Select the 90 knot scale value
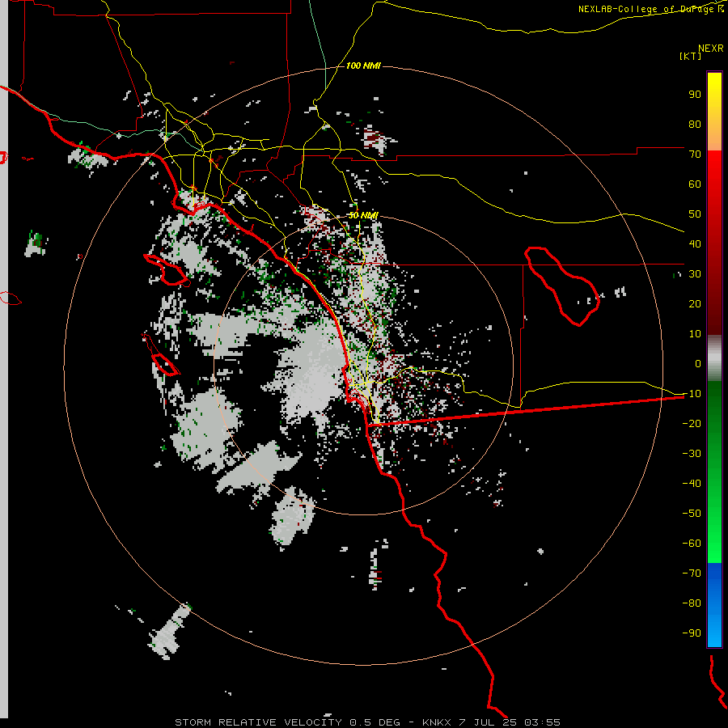Viewport: 728px width, 728px height. (695, 95)
